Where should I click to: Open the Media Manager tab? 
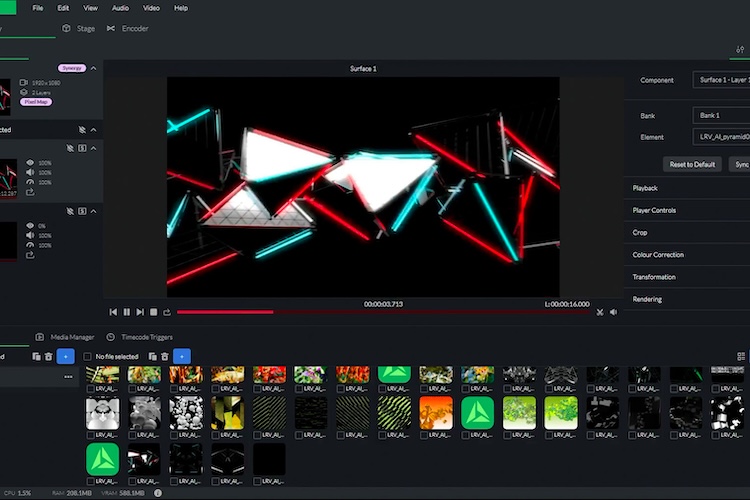65,337
